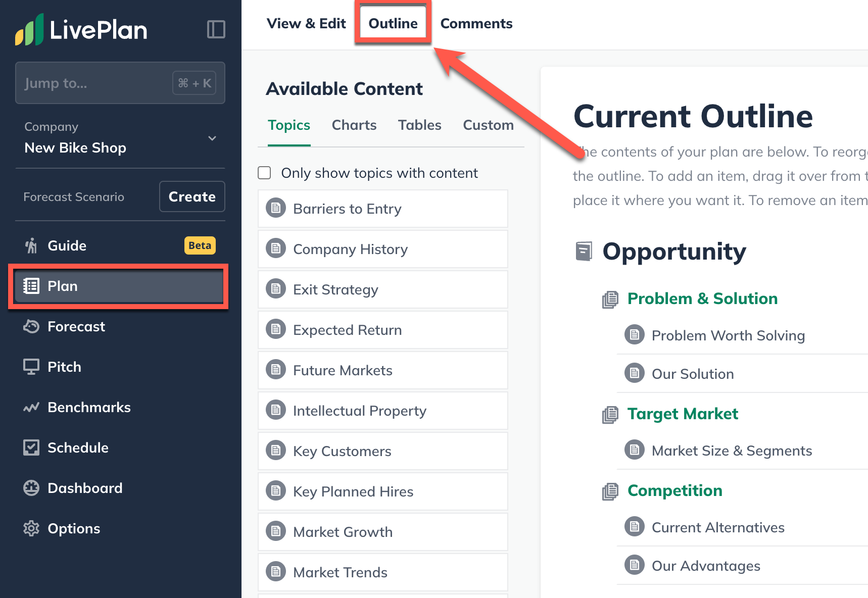The height and width of the screenshot is (598, 868).
Task: Select the Problem & Solution section heading
Action: (702, 298)
